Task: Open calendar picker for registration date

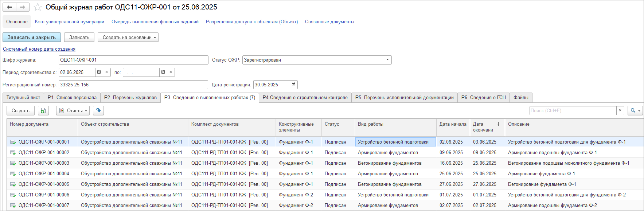Action: tap(293, 85)
